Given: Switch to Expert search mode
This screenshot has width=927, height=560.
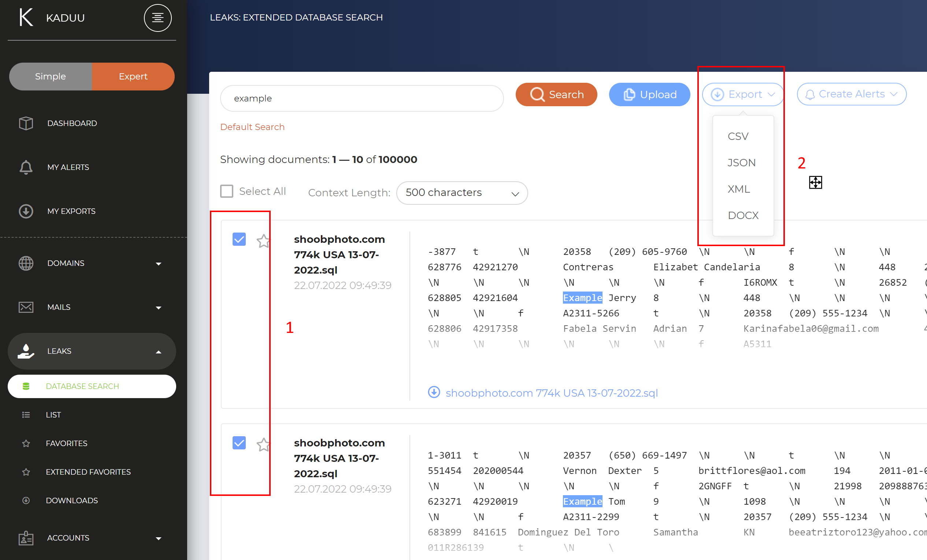Looking at the screenshot, I should pos(133,76).
